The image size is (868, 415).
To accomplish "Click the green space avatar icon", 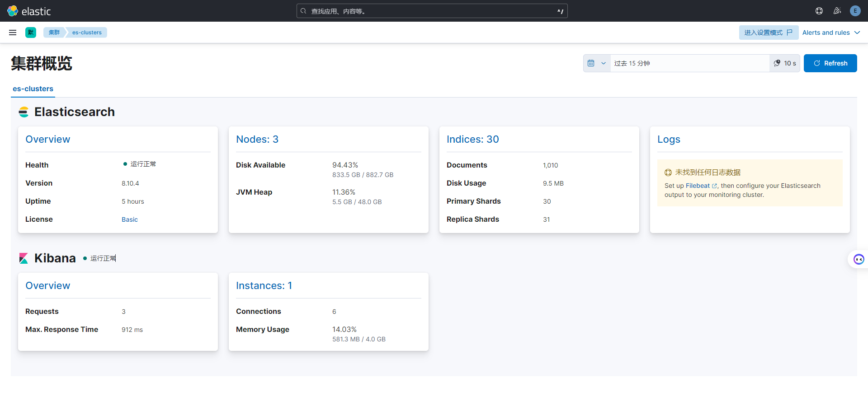I will (x=31, y=33).
